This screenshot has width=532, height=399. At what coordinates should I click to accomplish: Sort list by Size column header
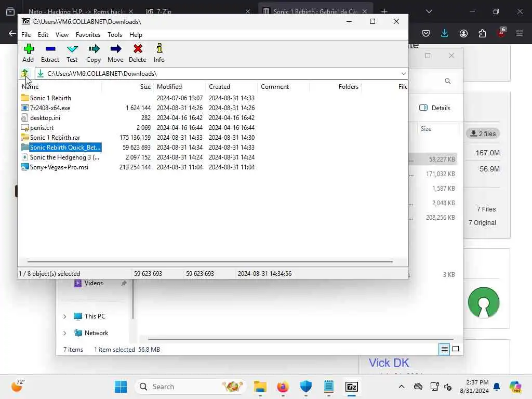(x=128, y=87)
